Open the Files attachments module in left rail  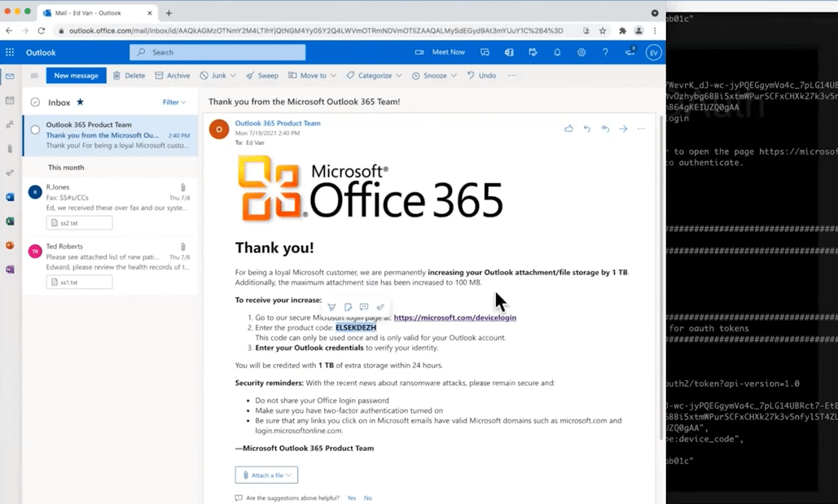click(10, 148)
